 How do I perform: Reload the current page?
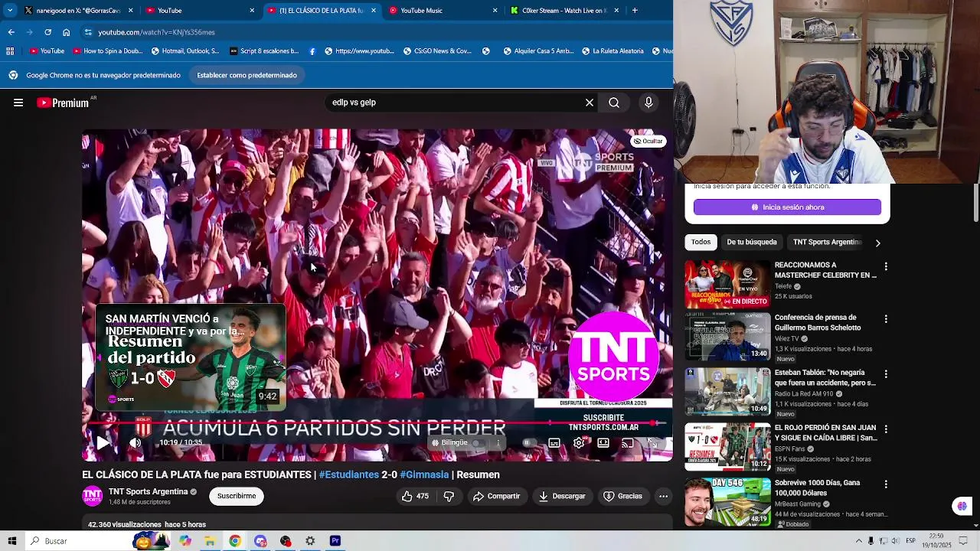(x=47, y=32)
